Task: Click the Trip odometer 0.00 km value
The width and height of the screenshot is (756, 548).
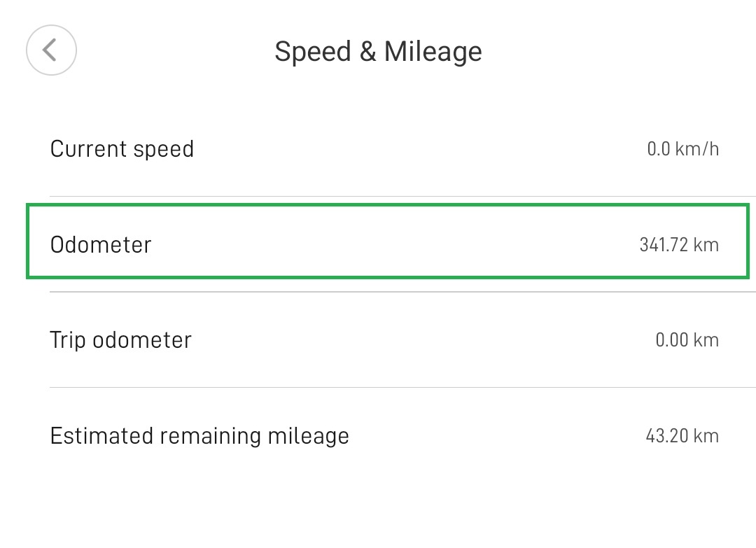Action: coord(687,339)
